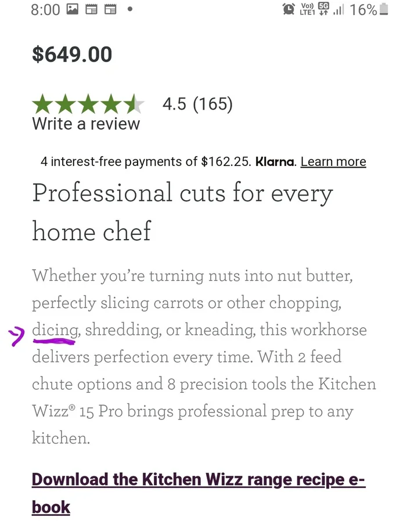Tap the image notification icon in status bar
The image size is (418, 532).
click(x=73, y=9)
